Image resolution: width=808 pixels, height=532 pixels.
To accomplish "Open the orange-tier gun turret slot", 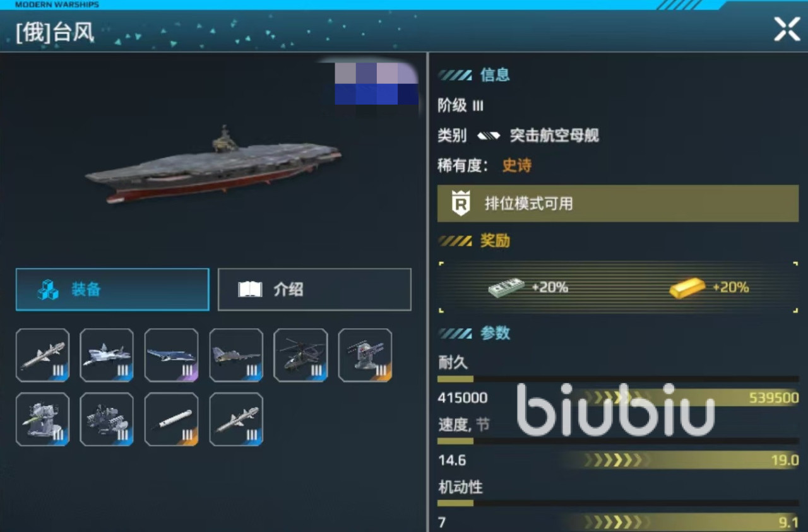I will coord(365,355).
